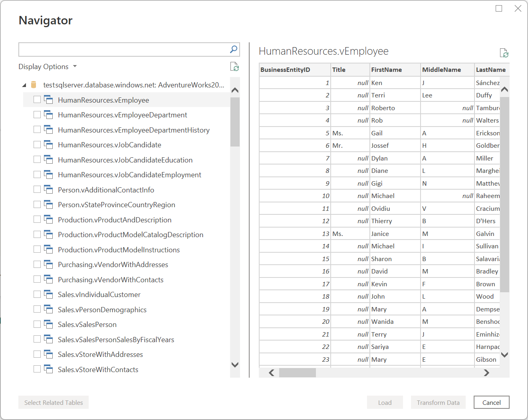Select Production.vProductAndDescription view
Screen dimensions: 528x420
[x=115, y=220]
